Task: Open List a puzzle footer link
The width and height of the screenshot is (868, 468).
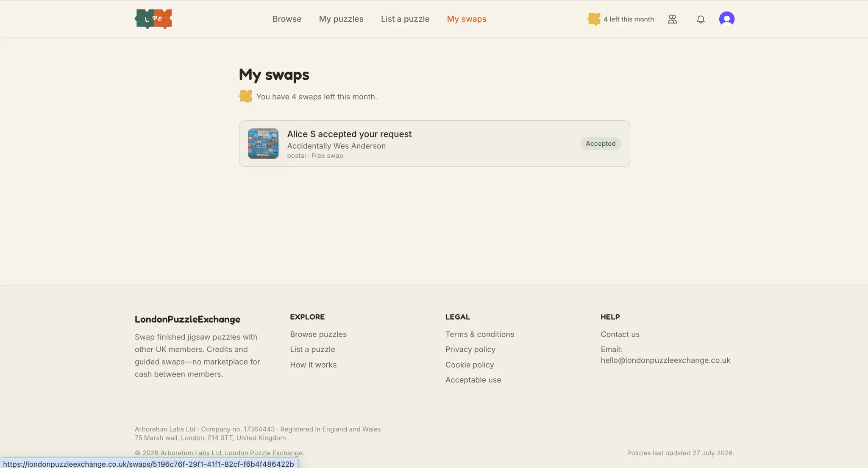Action: [x=312, y=350]
